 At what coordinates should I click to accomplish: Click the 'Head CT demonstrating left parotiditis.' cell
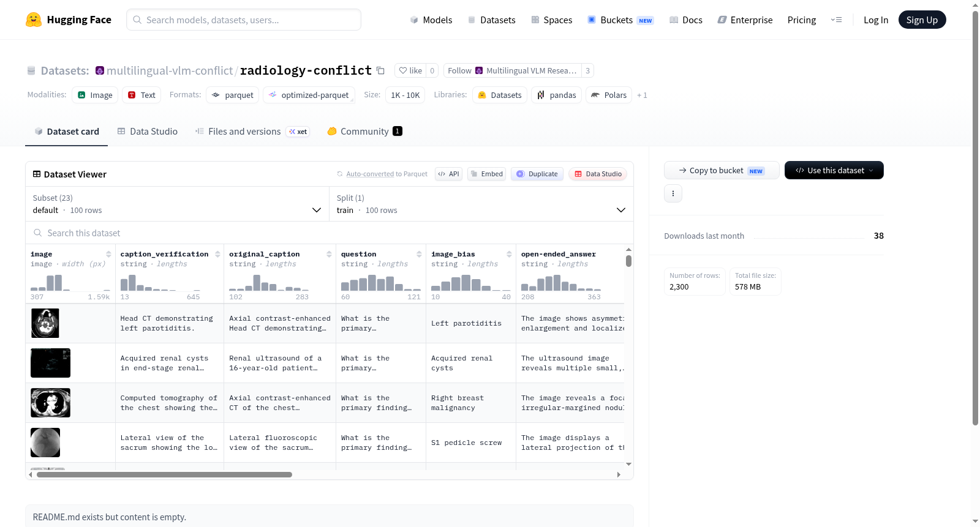tap(170, 323)
